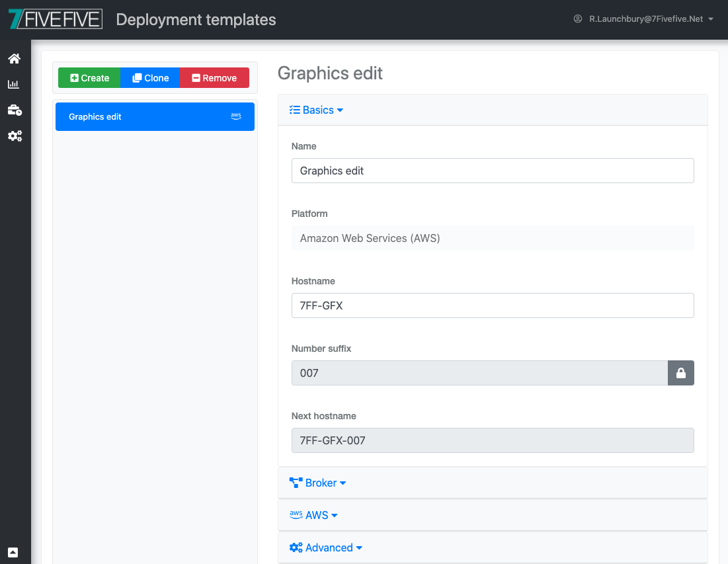Edit the Hostname input field
The image size is (728, 564).
pos(493,305)
